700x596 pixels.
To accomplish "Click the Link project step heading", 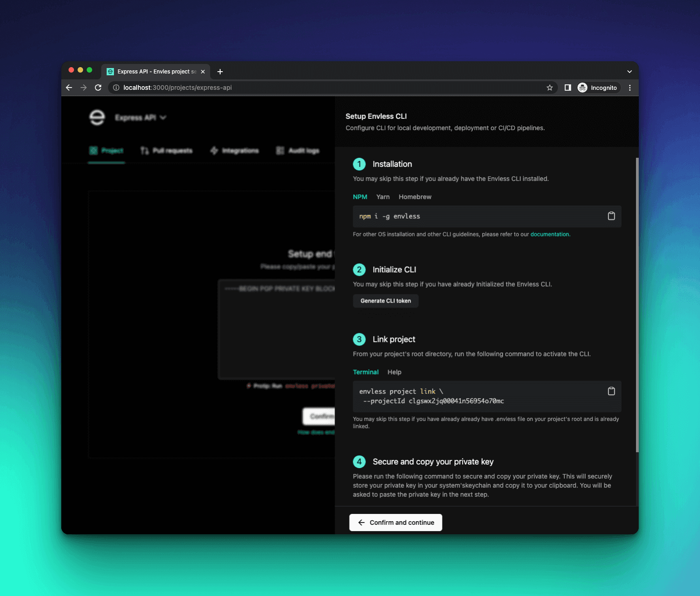I will (x=394, y=339).
